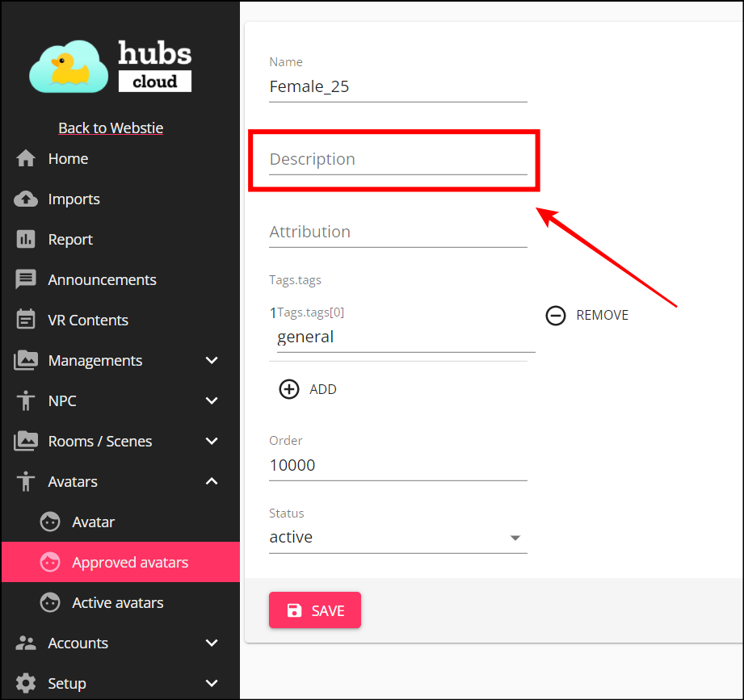744x700 pixels.
Task: Click the Rooms / Scenes label
Action: click(x=100, y=442)
